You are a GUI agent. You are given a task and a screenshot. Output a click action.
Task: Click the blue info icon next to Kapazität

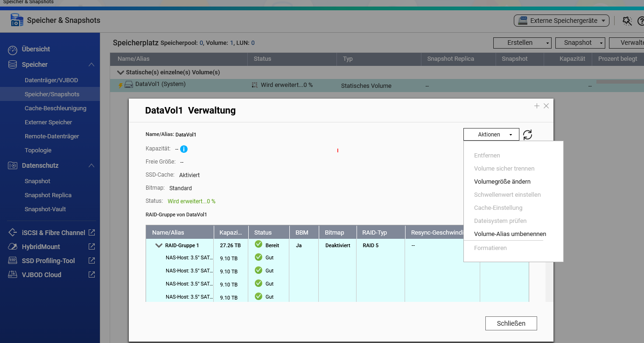click(184, 149)
